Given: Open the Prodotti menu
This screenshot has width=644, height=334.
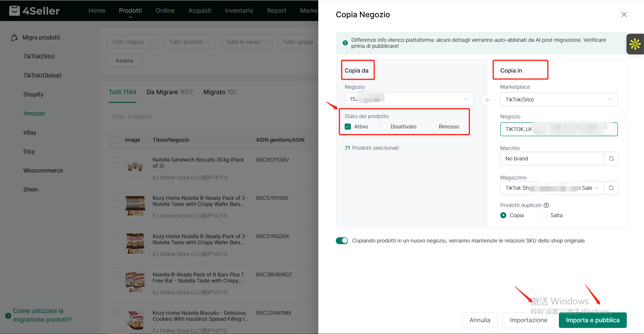Looking at the screenshot, I should (130, 11).
